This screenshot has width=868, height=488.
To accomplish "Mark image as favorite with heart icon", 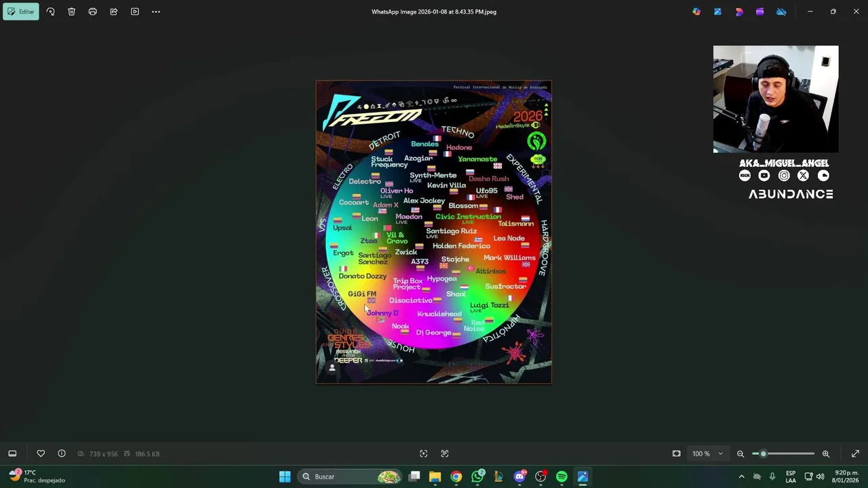I will click(41, 453).
